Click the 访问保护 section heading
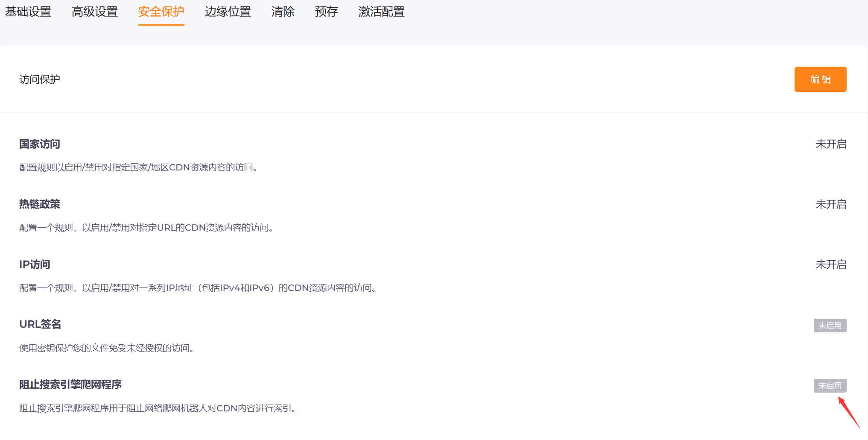 tap(39, 79)
